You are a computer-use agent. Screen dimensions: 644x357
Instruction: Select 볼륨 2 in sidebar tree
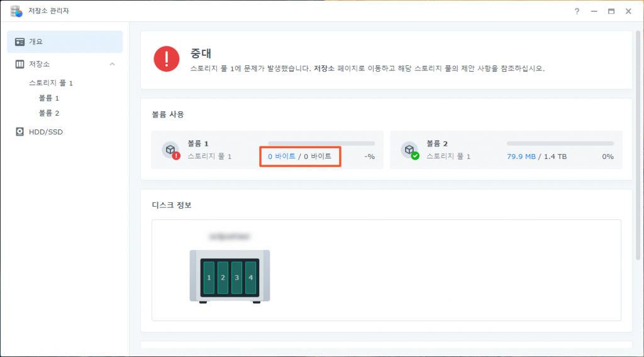click(49, 113)
